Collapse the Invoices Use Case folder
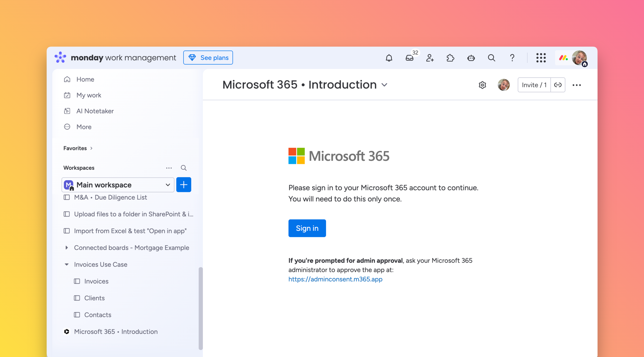The height and width of the screenshot is (357, 644). pos(66,264)
